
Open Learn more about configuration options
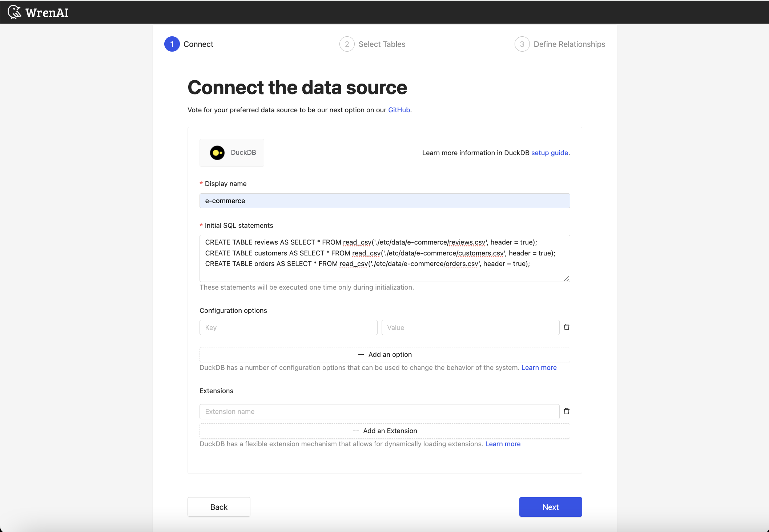(539, 367)
